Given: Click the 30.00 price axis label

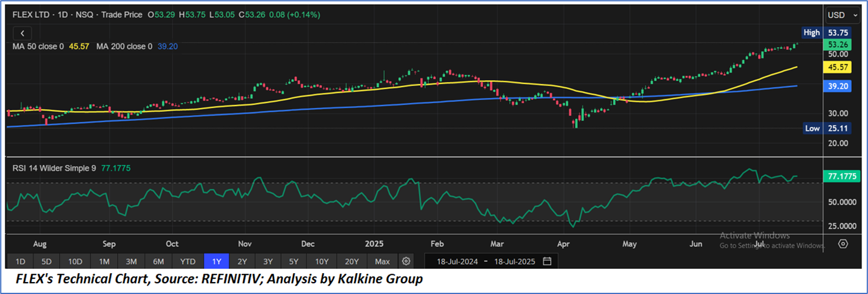Looking at the screenshot, I should 837,113.
